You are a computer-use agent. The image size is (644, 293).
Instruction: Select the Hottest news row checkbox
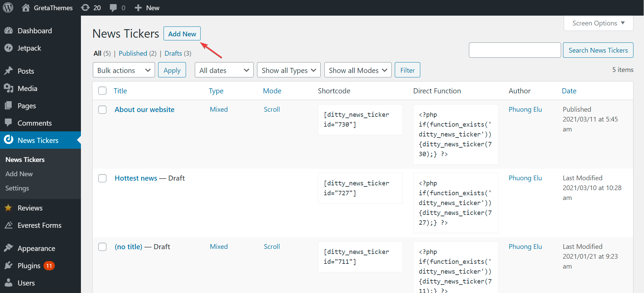pyautogui.click(x=102, y=178)
